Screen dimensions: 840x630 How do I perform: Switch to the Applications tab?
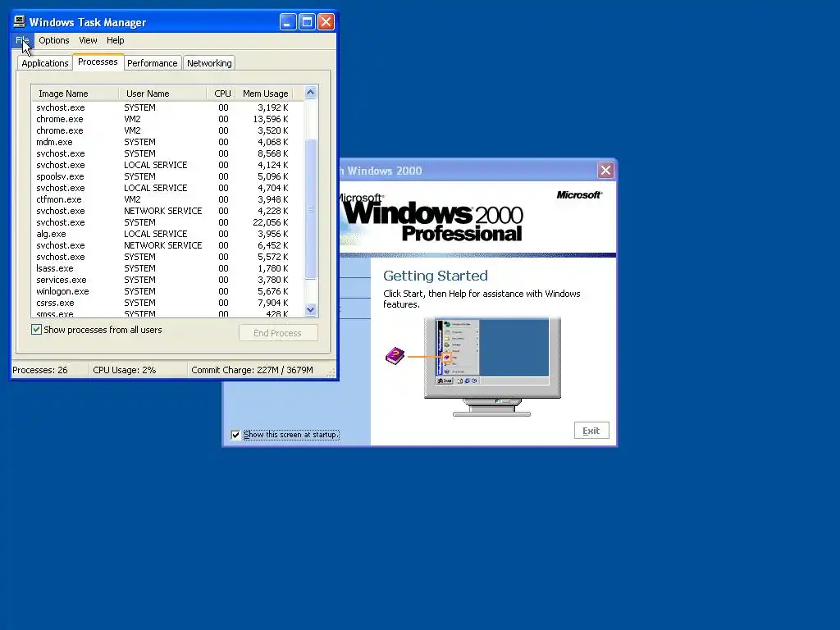pos(45,63)
